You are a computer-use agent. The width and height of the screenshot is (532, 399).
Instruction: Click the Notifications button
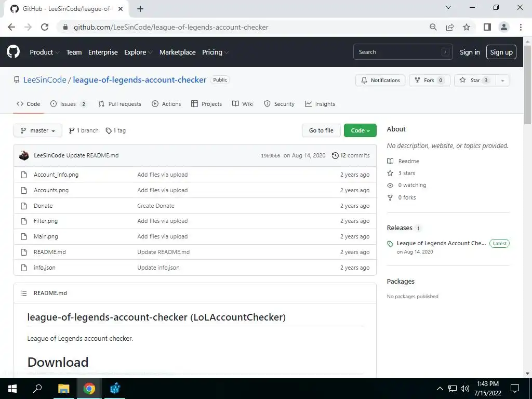coord(380,81)
